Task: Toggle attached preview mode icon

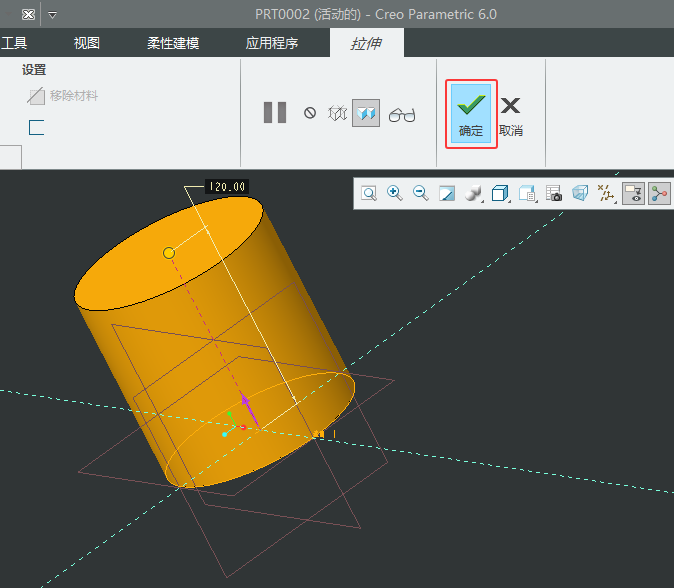Action: (x=366, y=114)
